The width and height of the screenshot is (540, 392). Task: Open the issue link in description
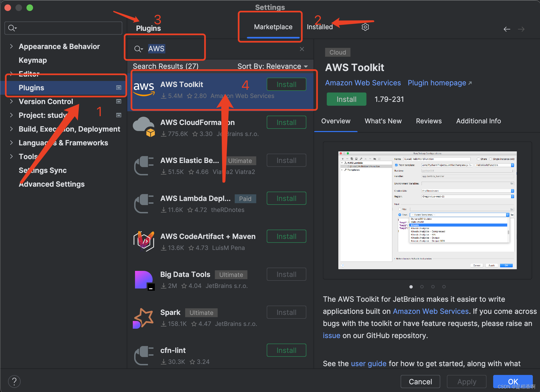[x=331, y=336]
